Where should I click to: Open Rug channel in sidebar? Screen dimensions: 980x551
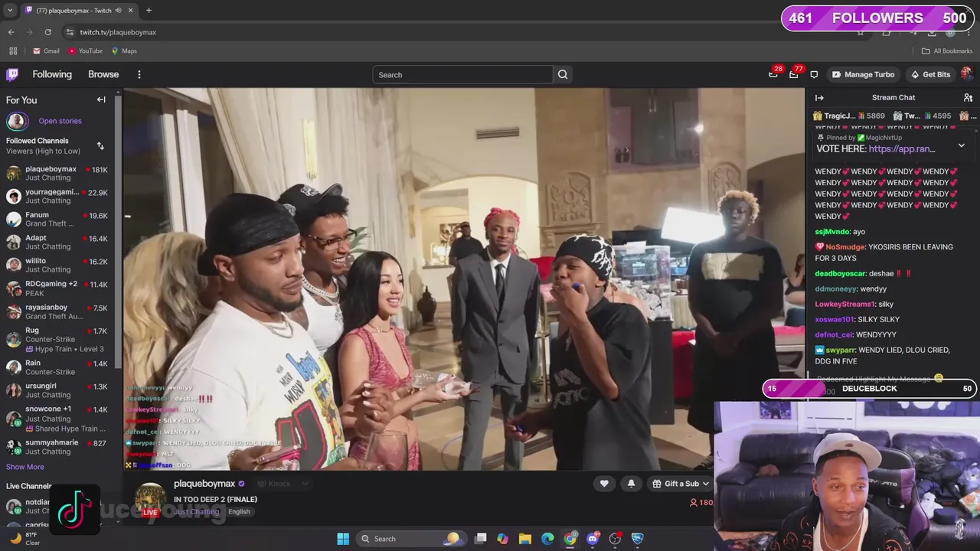click(x=57, y=339)
